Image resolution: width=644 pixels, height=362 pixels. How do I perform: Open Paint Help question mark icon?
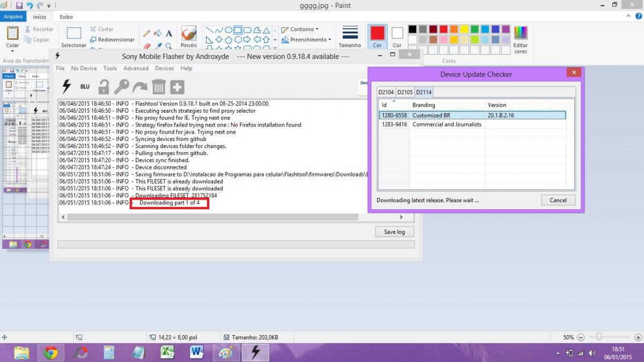coord(639,17)
